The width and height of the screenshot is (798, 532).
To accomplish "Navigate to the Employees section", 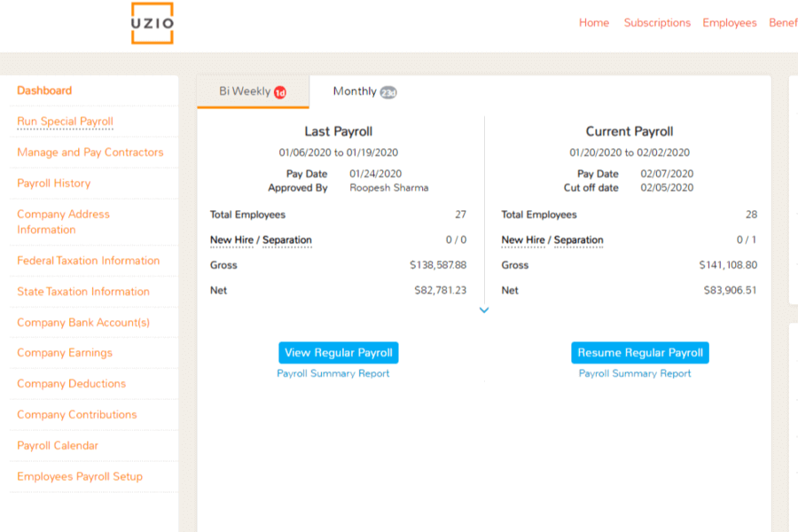I will click(x=730, y=22).
